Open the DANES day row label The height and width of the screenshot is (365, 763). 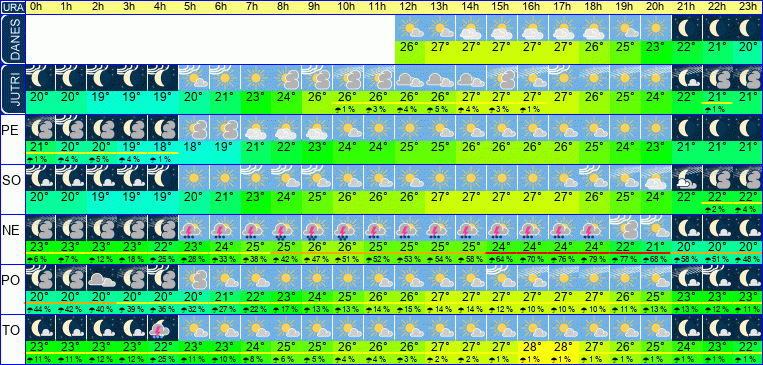[x=12, y=39]
